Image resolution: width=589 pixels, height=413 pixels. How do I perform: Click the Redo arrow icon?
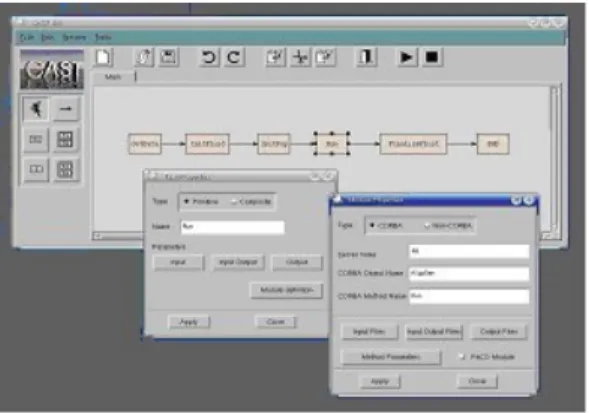click(234, 57)
